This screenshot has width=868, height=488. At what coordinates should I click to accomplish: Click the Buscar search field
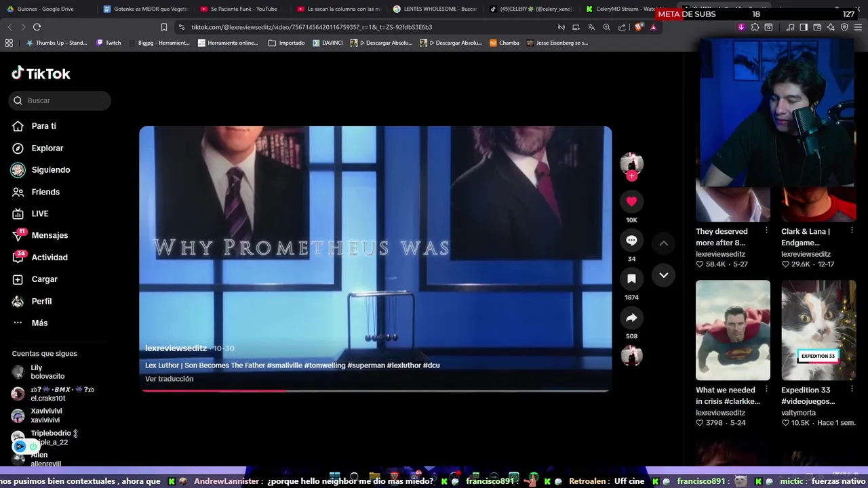click(60, 100)
